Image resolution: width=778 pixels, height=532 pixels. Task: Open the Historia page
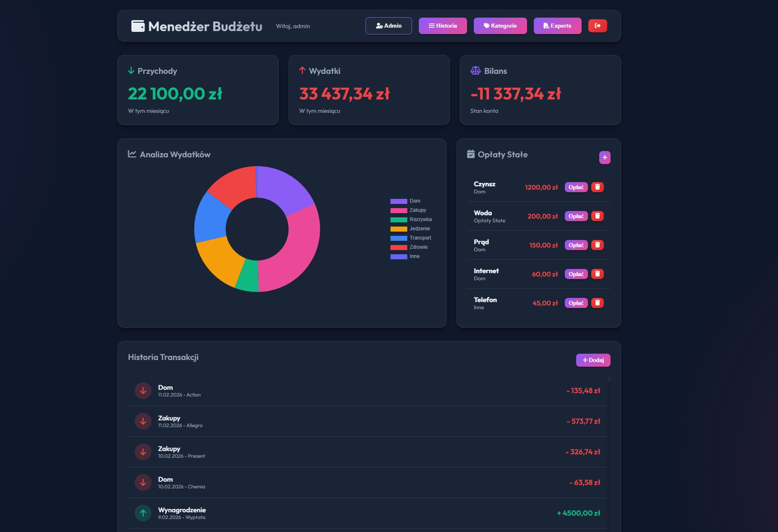(442, 26)
